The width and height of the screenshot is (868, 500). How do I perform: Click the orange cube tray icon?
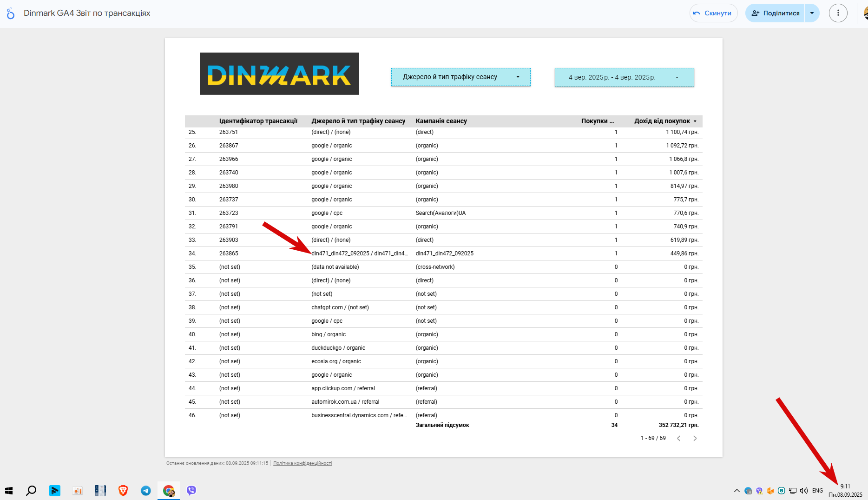770,491
